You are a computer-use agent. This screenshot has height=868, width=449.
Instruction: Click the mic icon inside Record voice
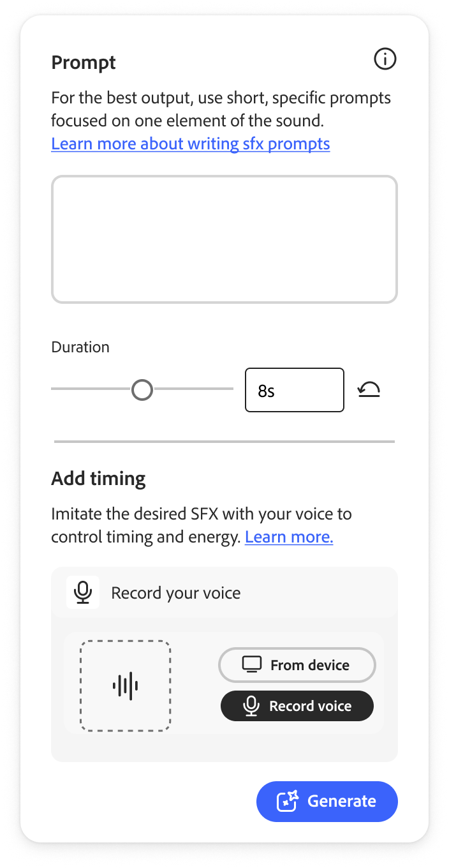[251, 706]
